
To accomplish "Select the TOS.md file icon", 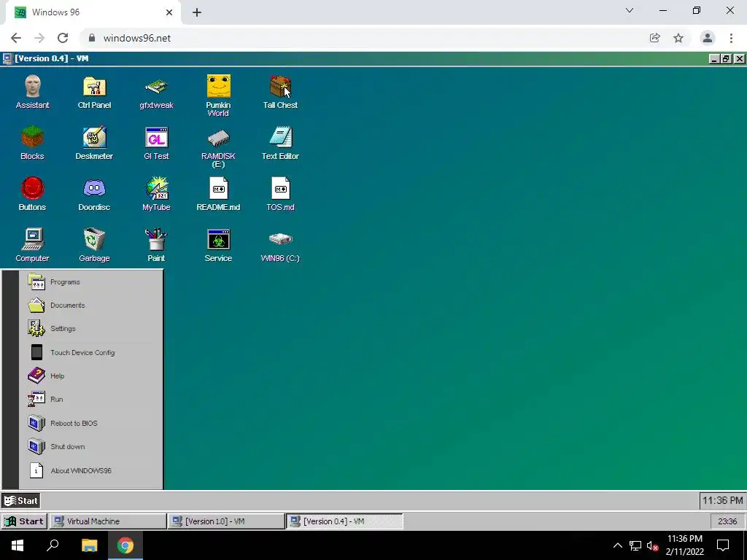I will coord(280,194).
